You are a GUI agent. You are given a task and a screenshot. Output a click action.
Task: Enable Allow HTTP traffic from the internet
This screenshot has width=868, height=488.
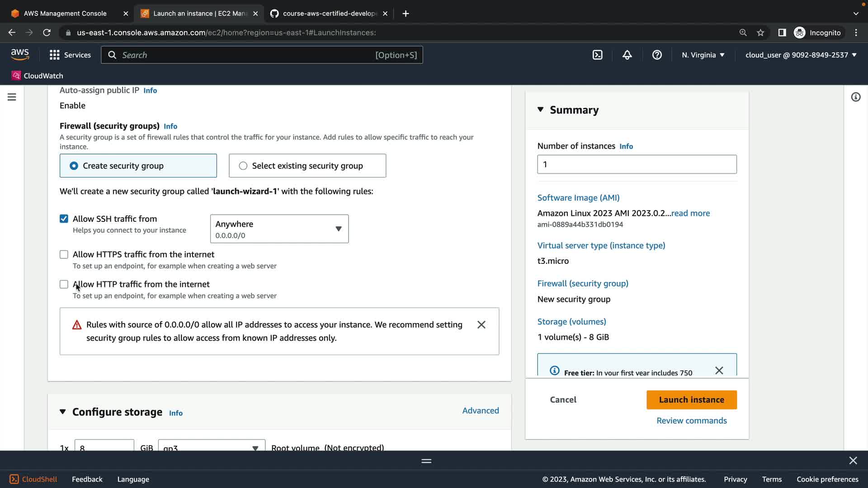[x=64, y=284]
